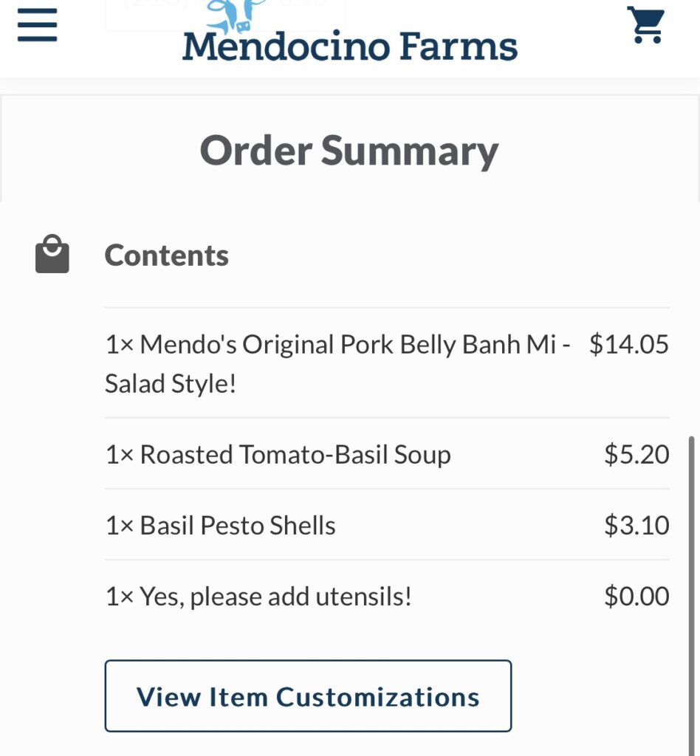Click the $0.00 utensils price

[x=636, y=596]
